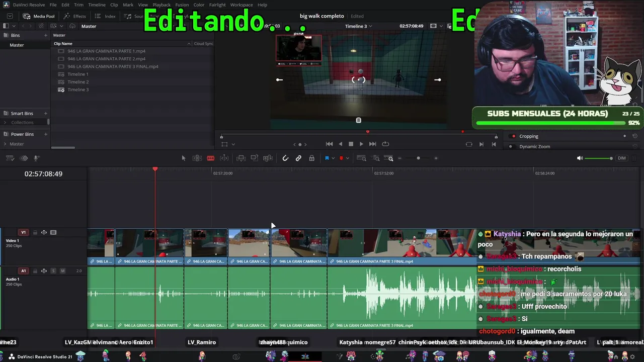This screenshot has height=362, width=644.
Task: Select 946 LA GRAN CAMINATA PARTE 1.mp4
Action: coord(106,51)
